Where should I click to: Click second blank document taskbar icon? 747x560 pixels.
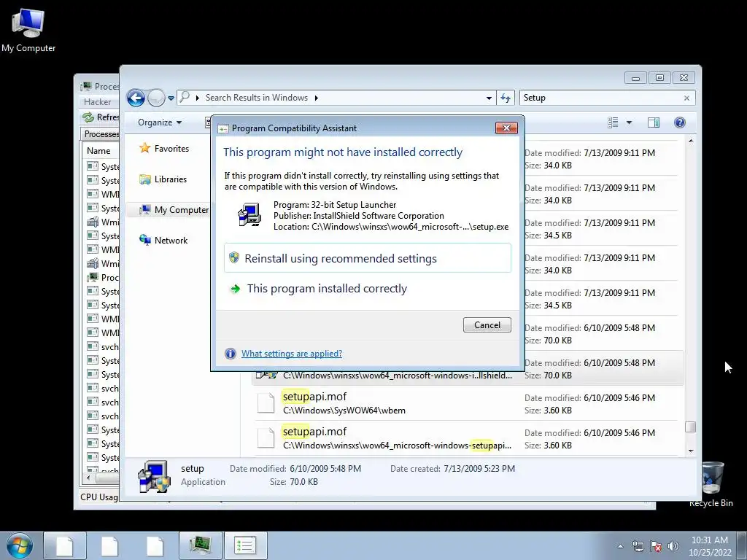click(110, 545)
